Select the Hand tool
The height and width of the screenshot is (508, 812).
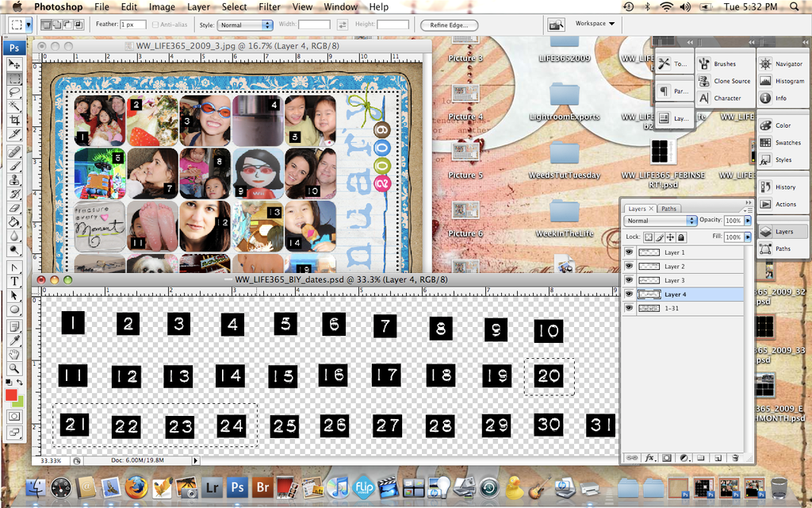(14, 355)
